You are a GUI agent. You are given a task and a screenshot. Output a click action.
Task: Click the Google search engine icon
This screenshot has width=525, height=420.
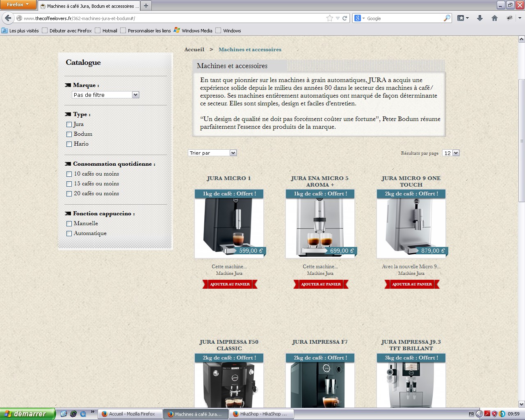point(357,18)
